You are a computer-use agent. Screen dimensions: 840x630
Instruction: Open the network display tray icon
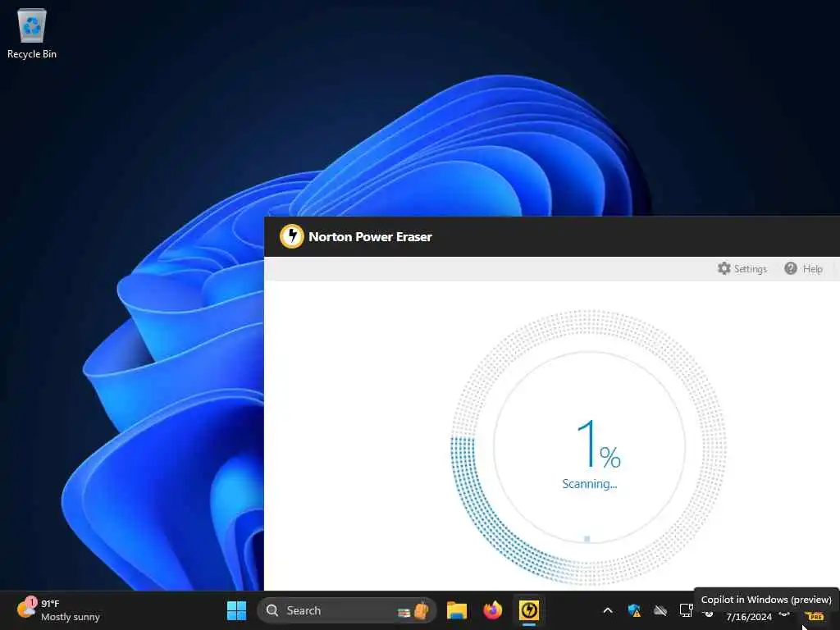click(687, 610)
